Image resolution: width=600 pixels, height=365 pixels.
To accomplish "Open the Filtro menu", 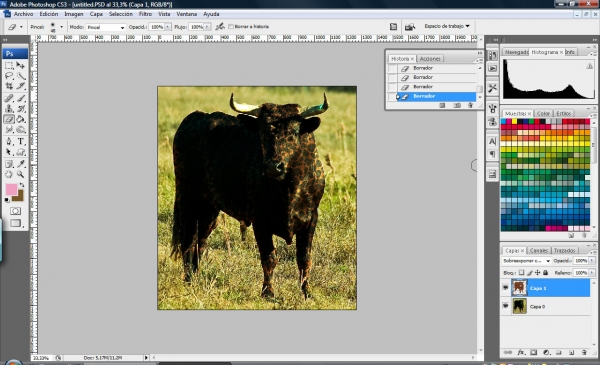I will coord(145,14).
